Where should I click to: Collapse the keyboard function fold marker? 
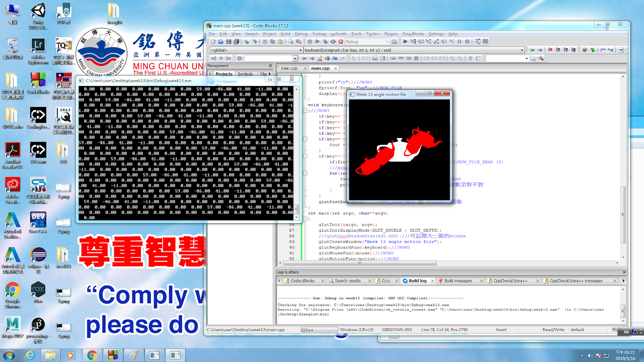tap(305, 111)
